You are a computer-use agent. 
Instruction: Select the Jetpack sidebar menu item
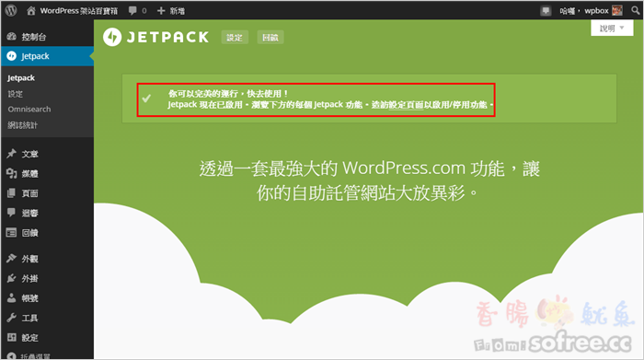[x=47, y=56]
